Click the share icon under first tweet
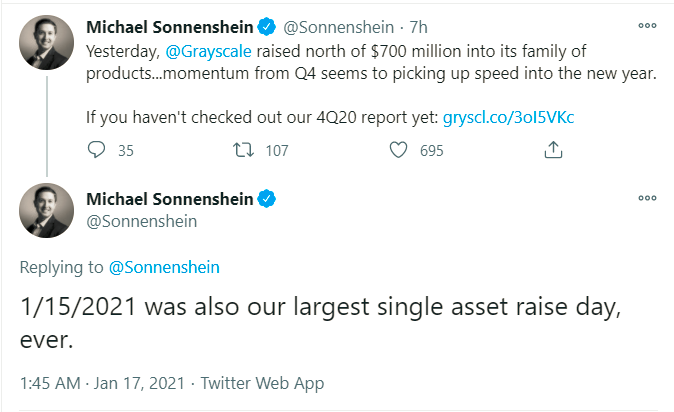The image size is (674, 412). pos(552,150)
